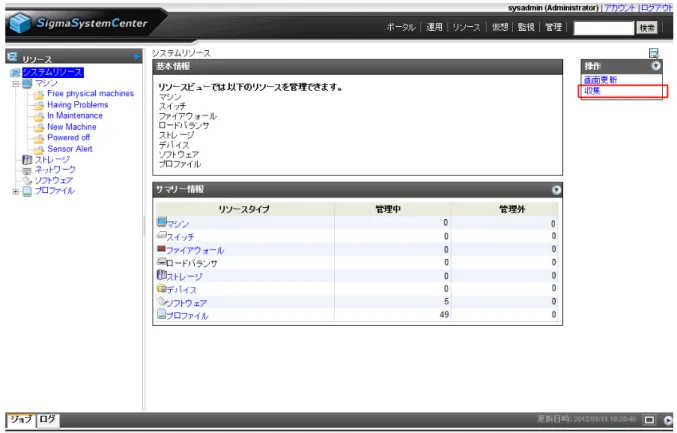Click the In Maintenance folder icon
The width and height of the screenshot is (677, 433).
pos(39,117)
